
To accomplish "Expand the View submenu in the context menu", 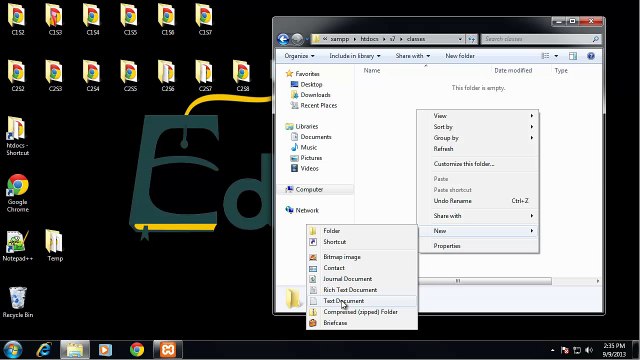I will click(478, 116).
